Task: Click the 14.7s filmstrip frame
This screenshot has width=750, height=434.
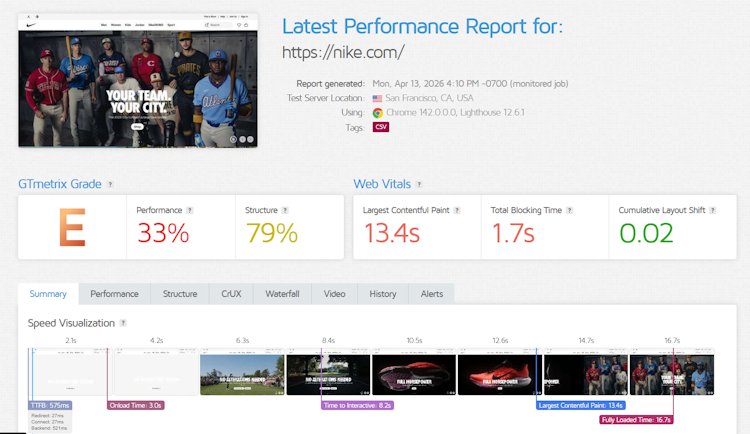Action: pyautogui.click(x=586, y=372)
